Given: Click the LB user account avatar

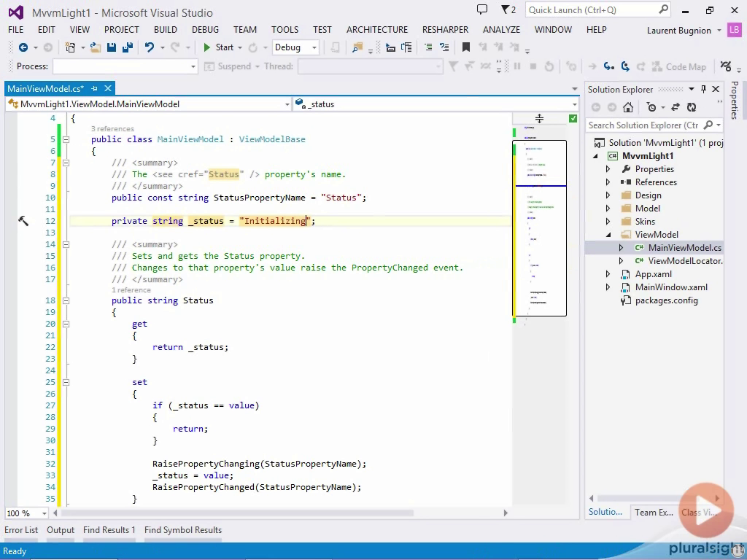Looking at the screenshot, I should click(734, 30).
